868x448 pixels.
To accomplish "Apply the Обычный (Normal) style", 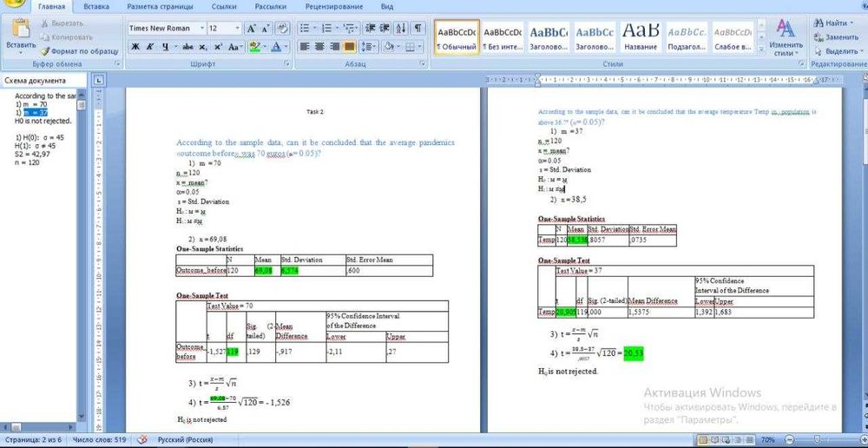I will pos(457,37).
